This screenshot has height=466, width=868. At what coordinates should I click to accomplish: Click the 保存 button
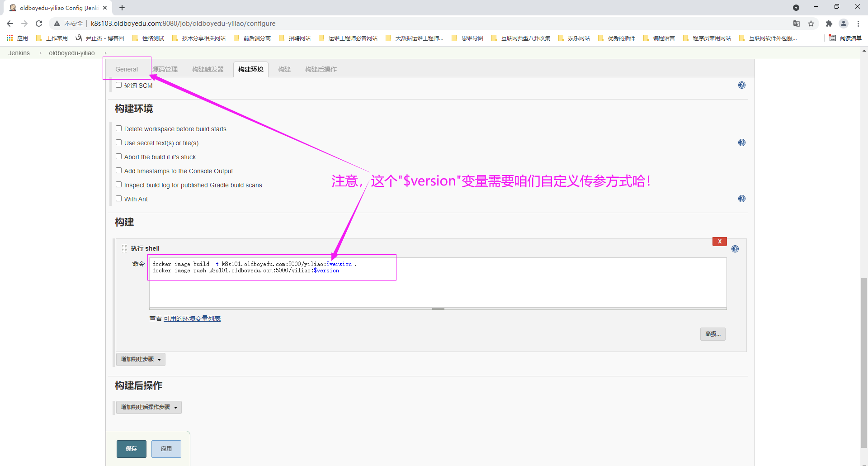pos(131,449)
